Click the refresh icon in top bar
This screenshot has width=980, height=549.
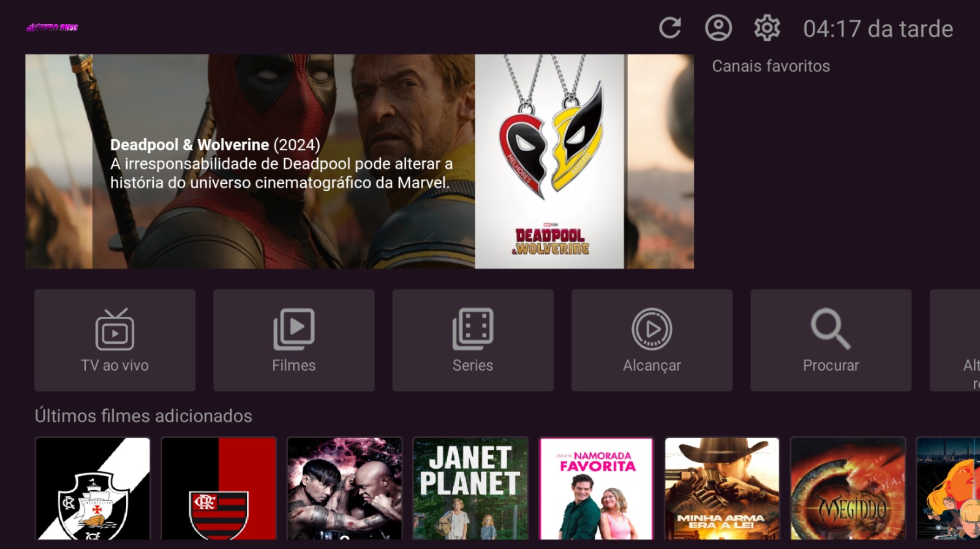pos(669,28)
